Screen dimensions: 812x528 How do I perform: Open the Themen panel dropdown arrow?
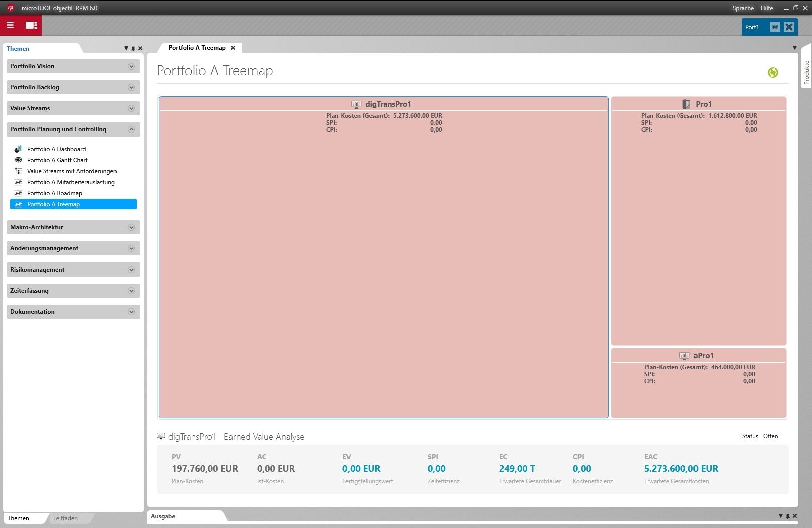pos(126,49)
